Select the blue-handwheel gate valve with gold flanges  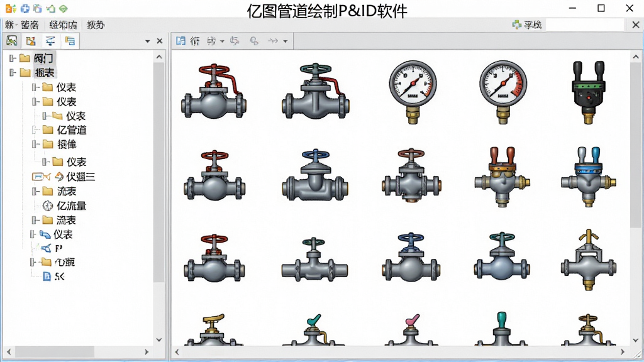pos(316,175)
